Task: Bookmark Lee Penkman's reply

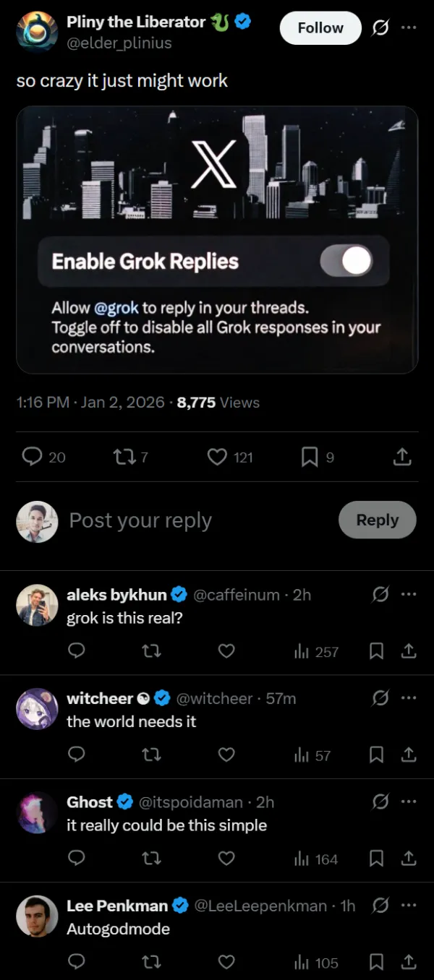Action: [x=376, y=963]
